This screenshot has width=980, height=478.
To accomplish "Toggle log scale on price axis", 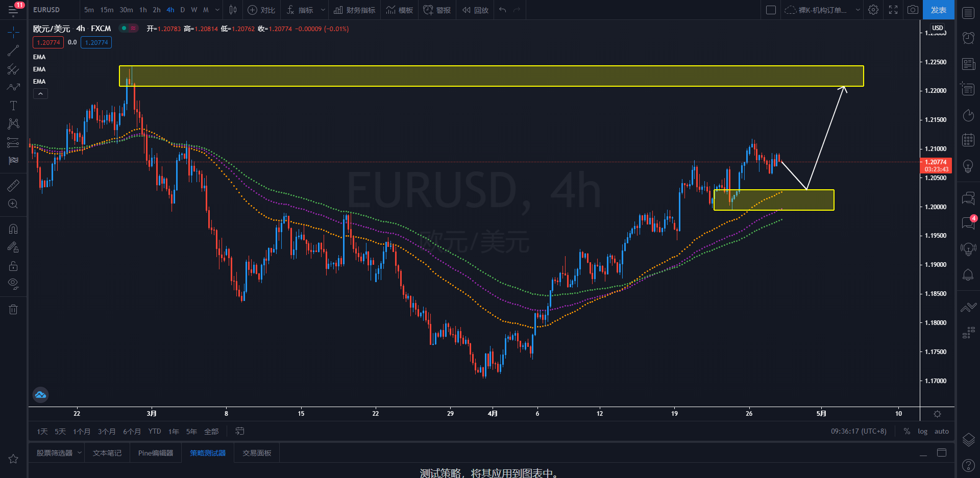I will point(922,432).
